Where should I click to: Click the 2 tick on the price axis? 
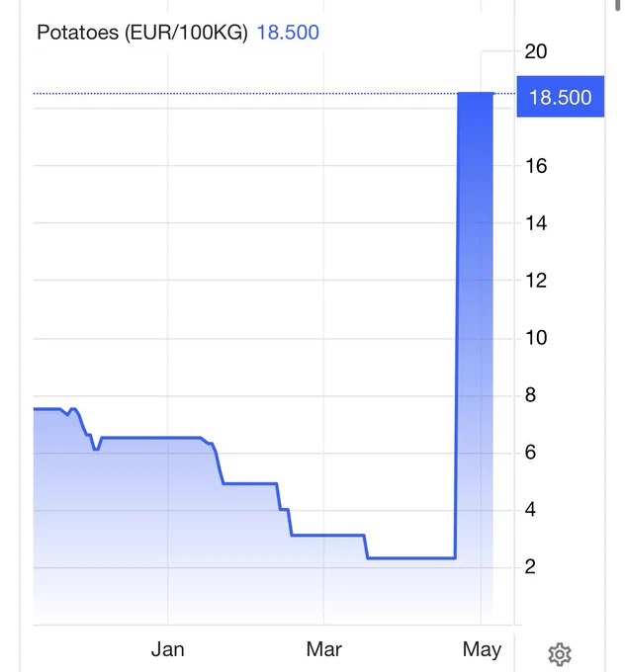(531, 567)
